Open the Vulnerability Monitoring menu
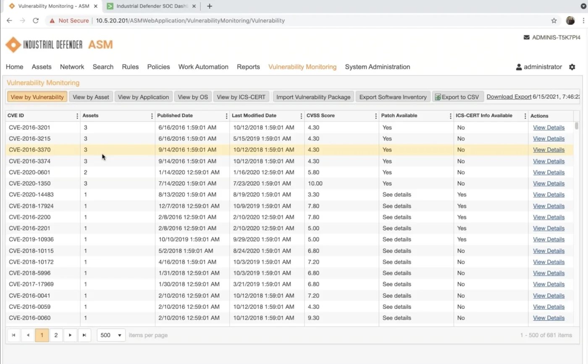The image size is (588, 364). click(x=302, y=67)
